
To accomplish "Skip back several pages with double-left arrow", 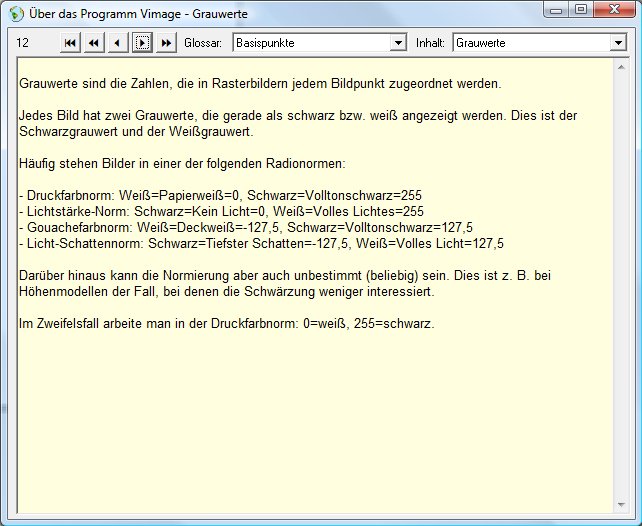I will coord(93,43).
